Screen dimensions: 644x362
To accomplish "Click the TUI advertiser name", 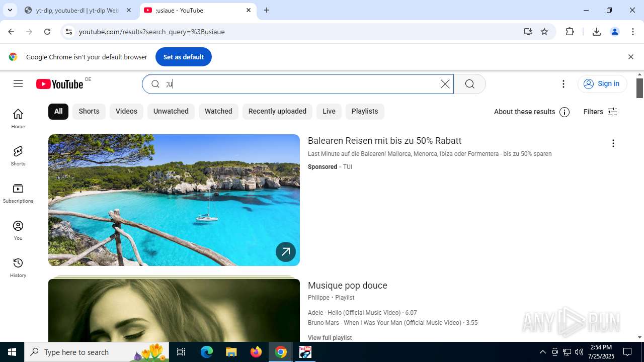I will click(x=348, y=167).
